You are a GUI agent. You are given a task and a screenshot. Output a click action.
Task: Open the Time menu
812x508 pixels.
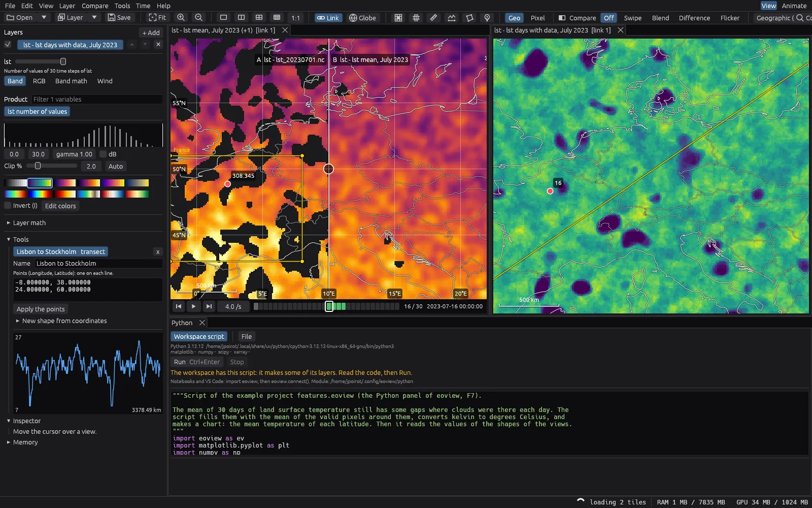pyautogui.click(x=143, y=6)
